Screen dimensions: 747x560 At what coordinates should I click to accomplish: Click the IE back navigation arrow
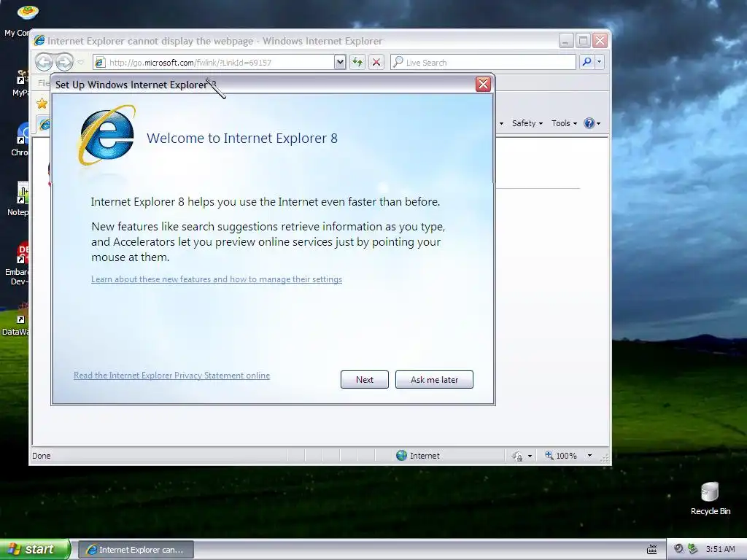tap(44, 62)
